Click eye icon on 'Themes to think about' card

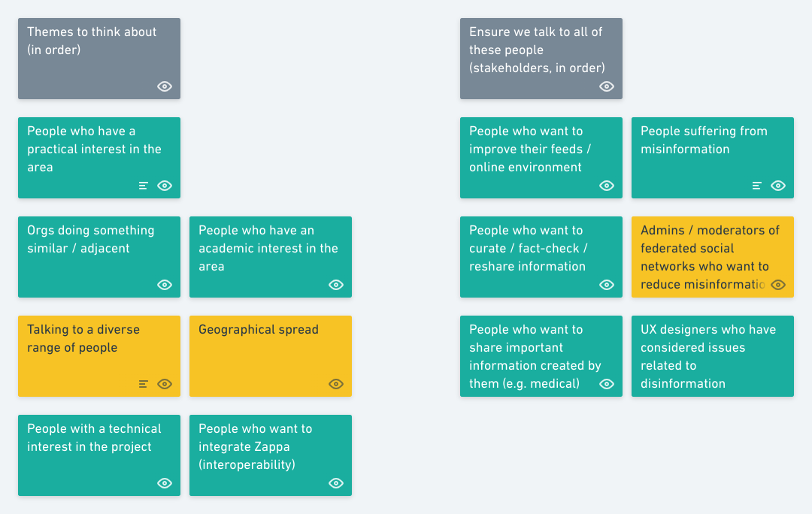[x=165, y=86]
